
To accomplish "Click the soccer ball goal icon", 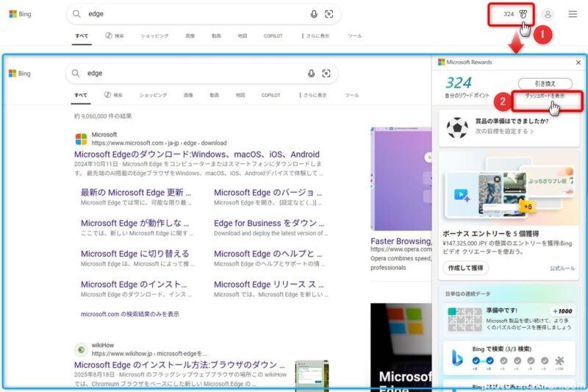I will pos(457,127).
